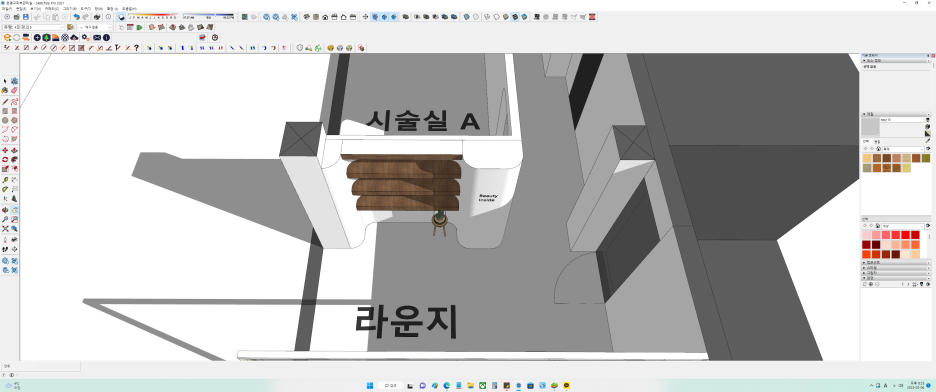
Task: Open the Draw menu
Action: pos(69,9)
